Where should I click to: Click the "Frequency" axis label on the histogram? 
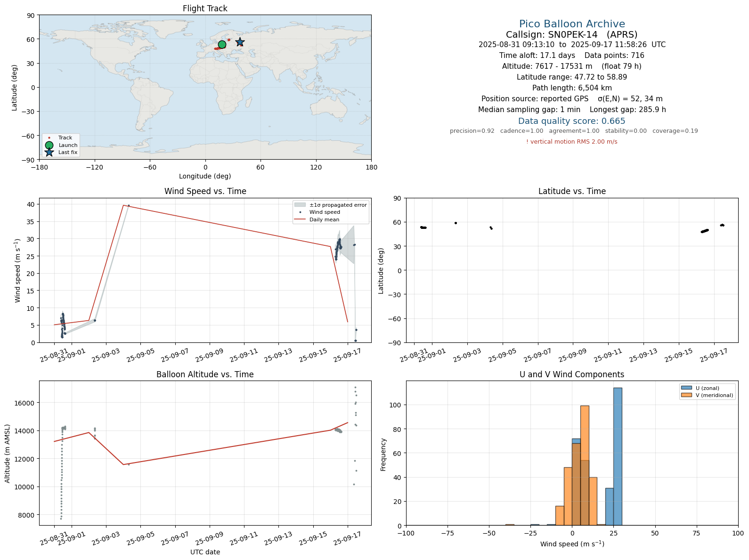[x=383, y=454]
